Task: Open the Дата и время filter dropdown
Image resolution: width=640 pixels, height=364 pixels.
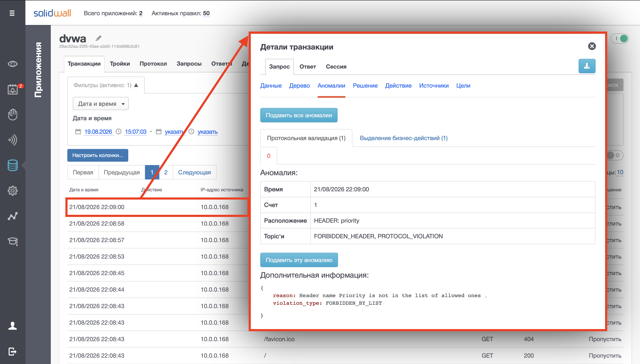Action: [101, 103]
